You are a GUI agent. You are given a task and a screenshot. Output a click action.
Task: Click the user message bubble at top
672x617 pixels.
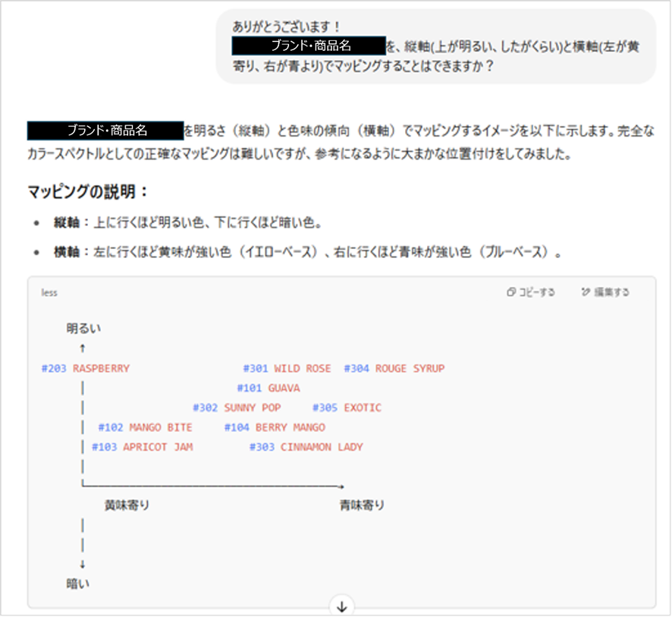click(x=435, y=46)
